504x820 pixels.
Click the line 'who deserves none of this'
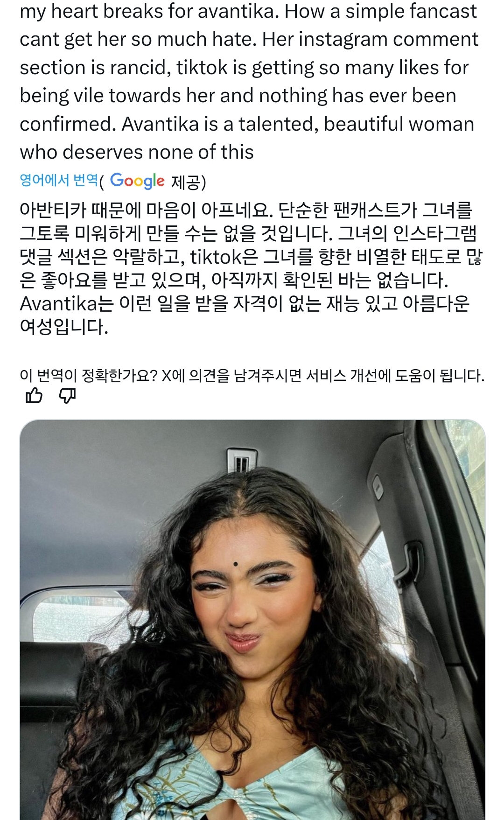coord(137,152)
